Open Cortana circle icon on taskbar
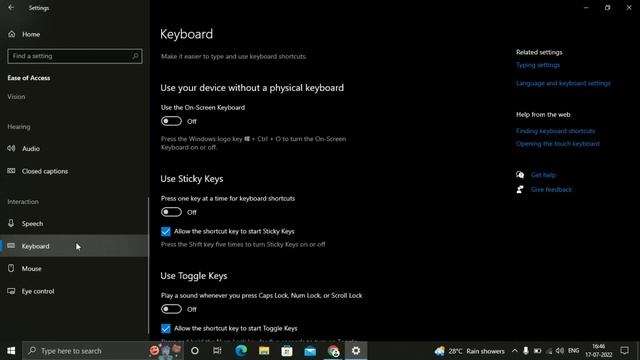This screenshot has width=640, height=360. click(x=195, y=351)
